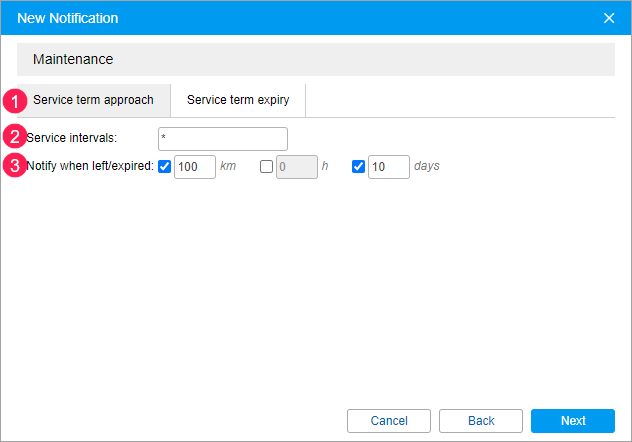Viewport: 632px width, 442px height.
Task: Click the red number 1 marker
Action: [15, 101]
